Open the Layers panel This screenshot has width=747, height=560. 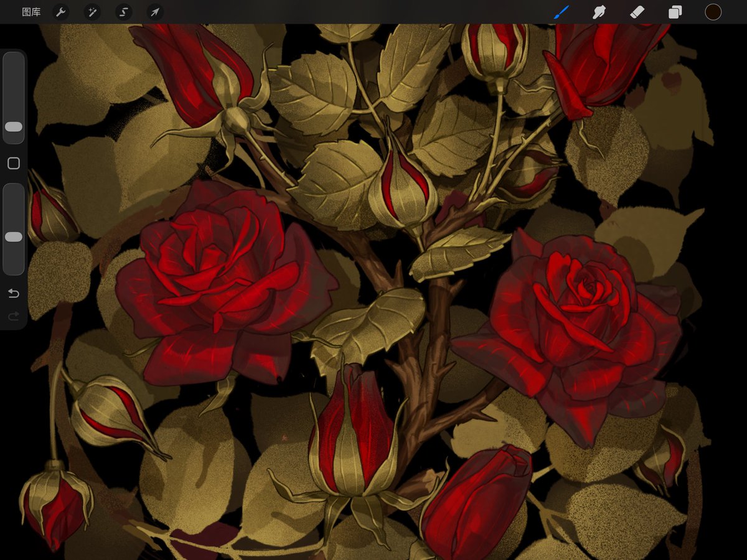(675, 12)
